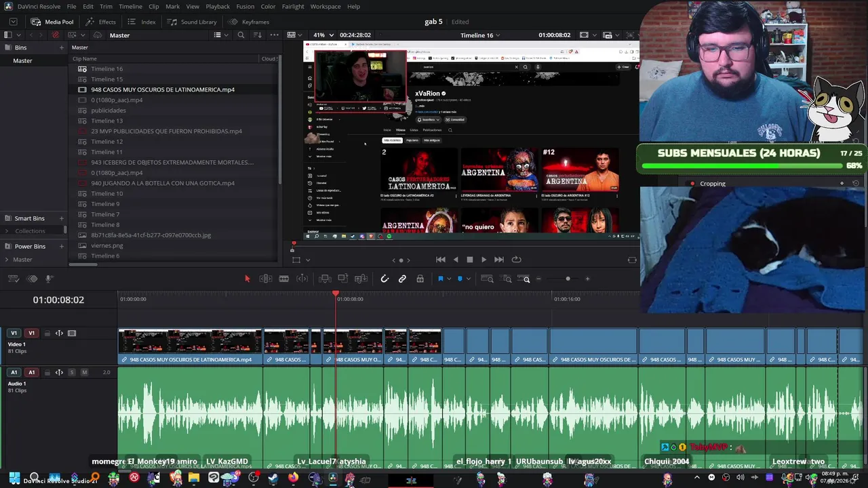Image resolution: width=868 pixels, height=488 pixels.
Task: Open the Effects panel
Action: click(100, 22)
